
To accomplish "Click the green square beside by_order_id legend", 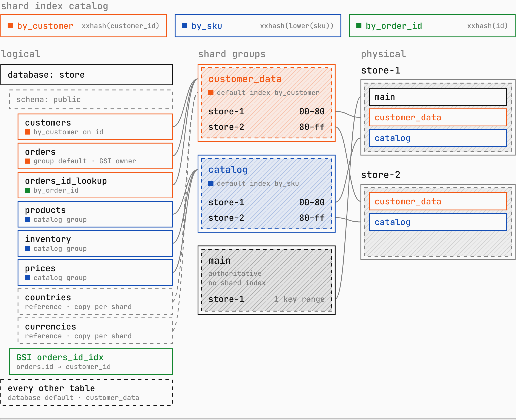I will 359,26.
